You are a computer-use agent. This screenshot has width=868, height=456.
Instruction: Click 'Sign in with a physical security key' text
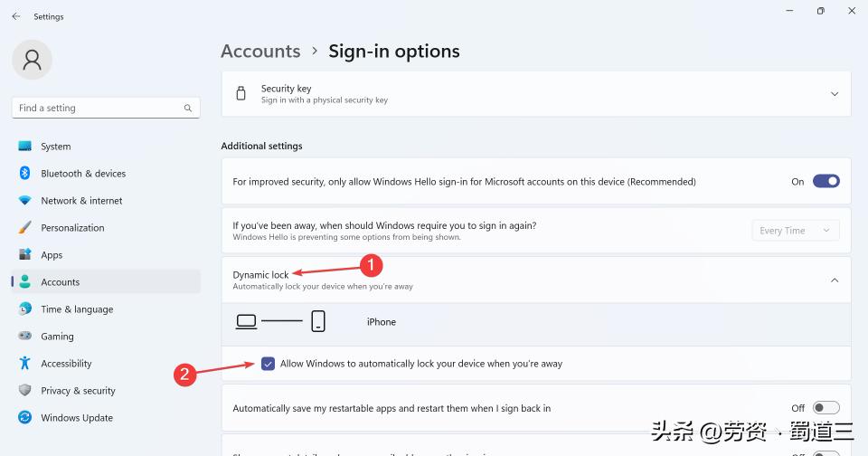[x=325, y=100]
